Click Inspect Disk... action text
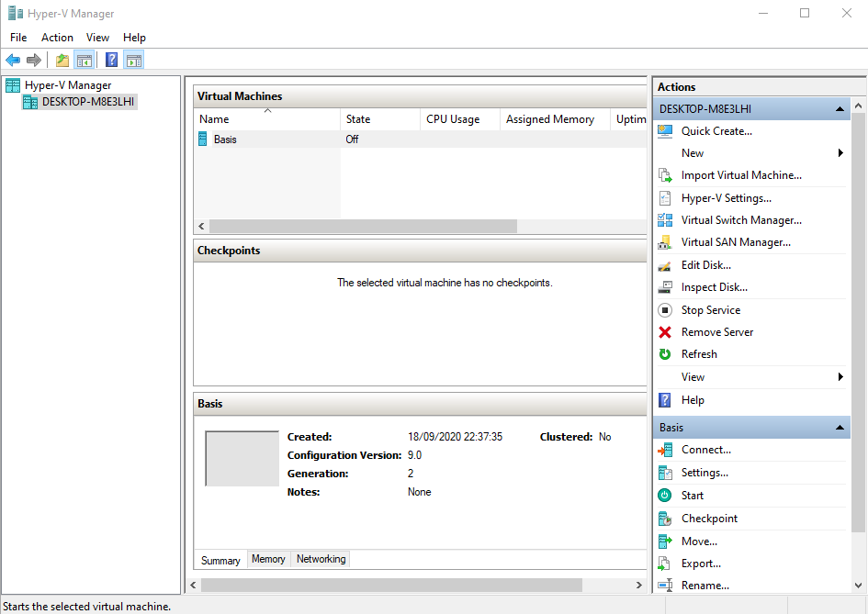Screen dimensions: 868x614 [x=715, y=287]
